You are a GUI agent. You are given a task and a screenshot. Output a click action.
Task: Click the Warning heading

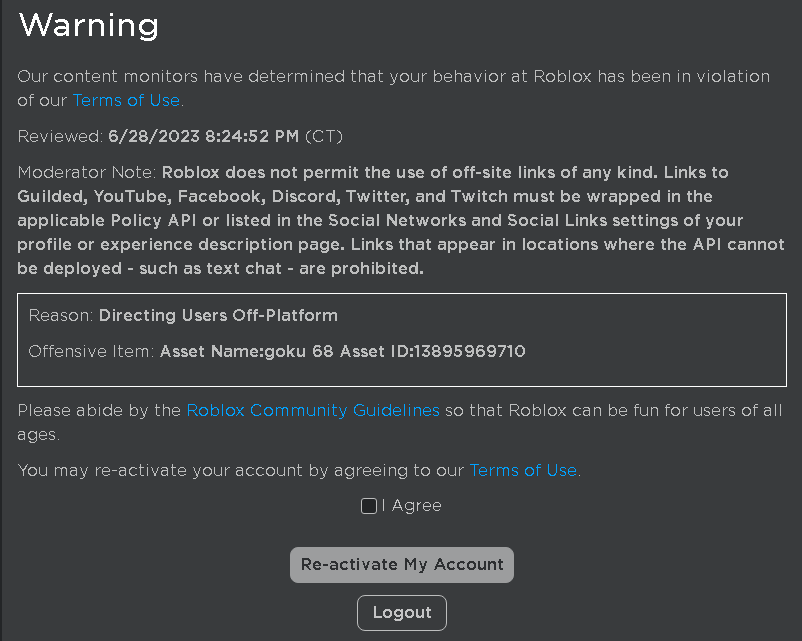(x=89, y=25)
